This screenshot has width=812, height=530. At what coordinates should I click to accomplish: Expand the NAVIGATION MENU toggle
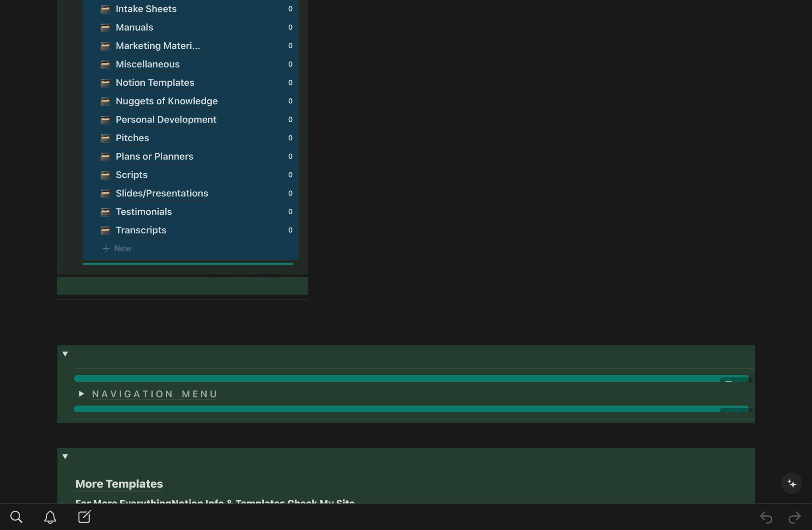point(81,394)
